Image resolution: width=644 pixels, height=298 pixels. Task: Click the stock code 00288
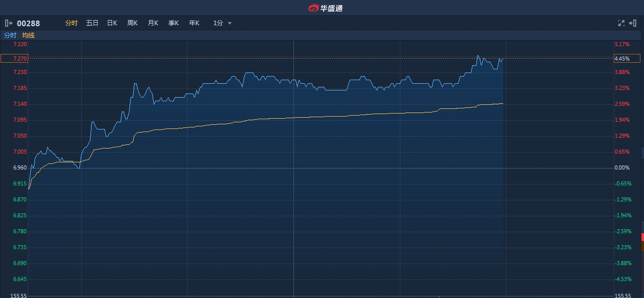point(28,23)
